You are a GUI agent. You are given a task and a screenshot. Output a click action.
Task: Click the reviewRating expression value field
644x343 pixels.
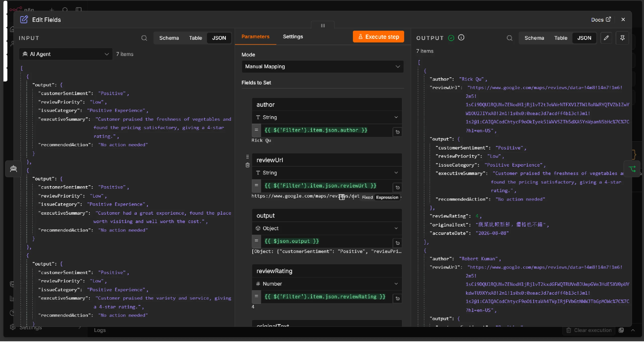(326, 297)
